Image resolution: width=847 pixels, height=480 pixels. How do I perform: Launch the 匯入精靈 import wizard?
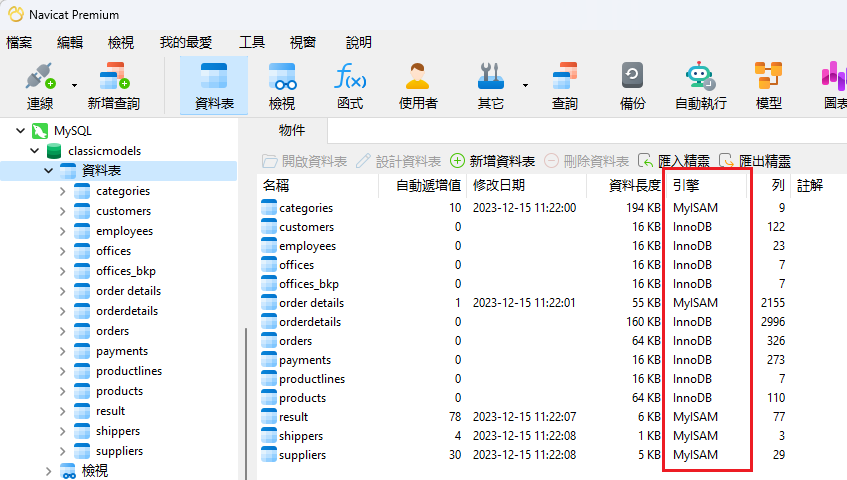674,161
